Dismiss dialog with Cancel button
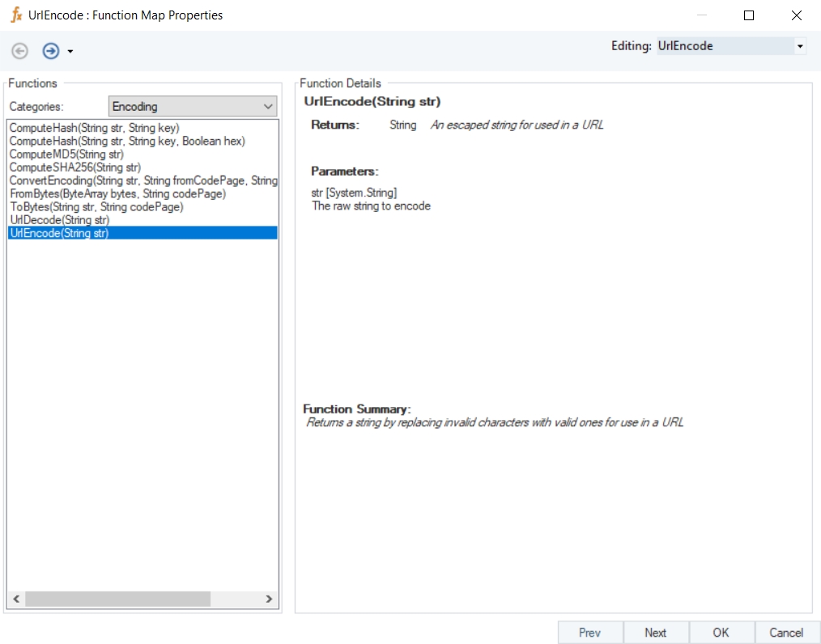This screenshot has width=821, height=644. click(x=786, y=633)
